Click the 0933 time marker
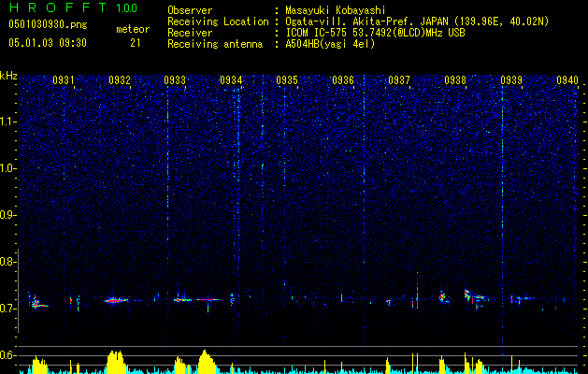 pyautogui.click(x=175, y=80)
